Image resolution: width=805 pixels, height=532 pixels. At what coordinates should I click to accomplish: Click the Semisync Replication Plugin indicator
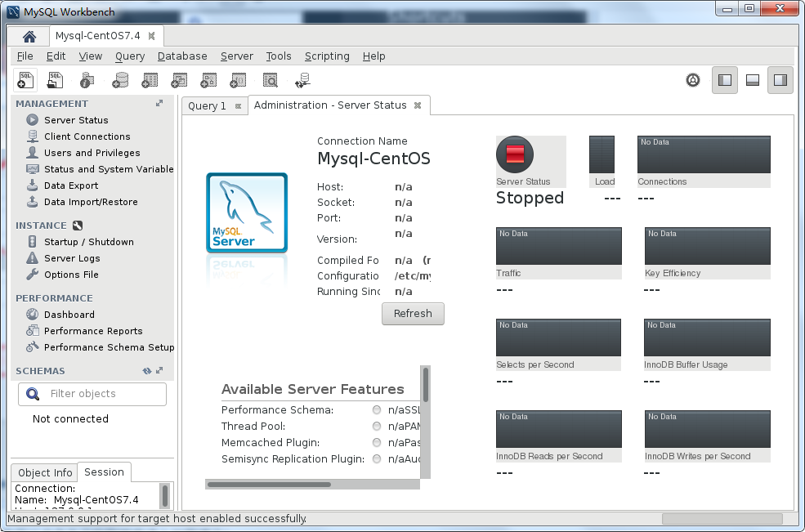(377, 459)
